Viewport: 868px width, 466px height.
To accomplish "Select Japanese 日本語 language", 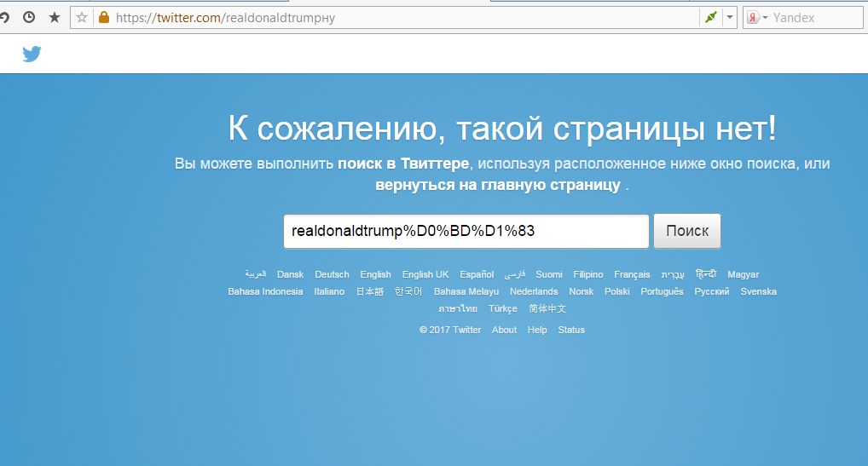I will (x=369, y=291).
